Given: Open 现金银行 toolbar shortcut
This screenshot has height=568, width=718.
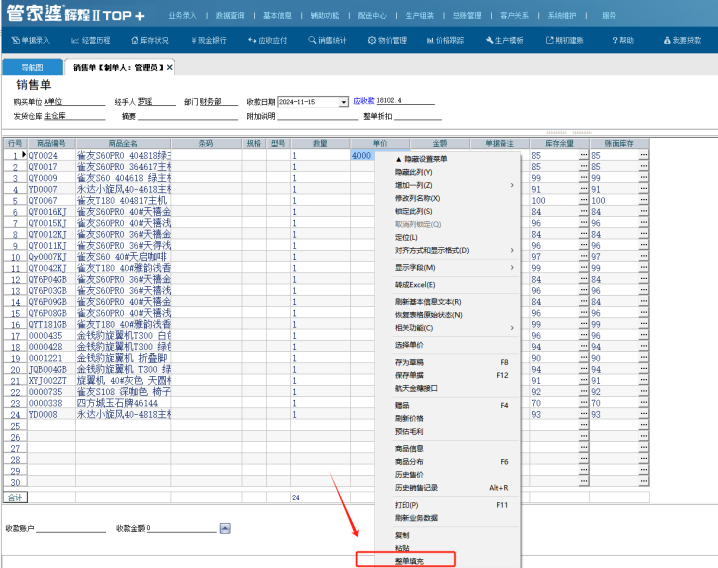Looking at the screenshot, I should 209,40.
